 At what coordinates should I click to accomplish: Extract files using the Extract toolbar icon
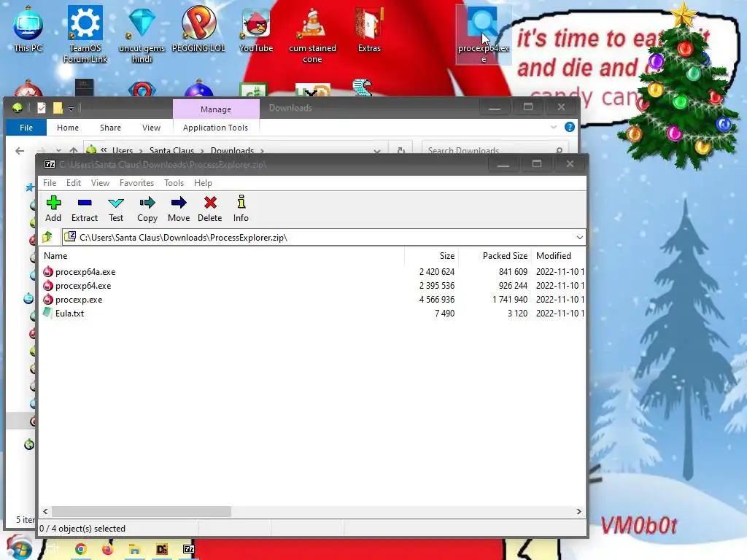coord(85,209)
